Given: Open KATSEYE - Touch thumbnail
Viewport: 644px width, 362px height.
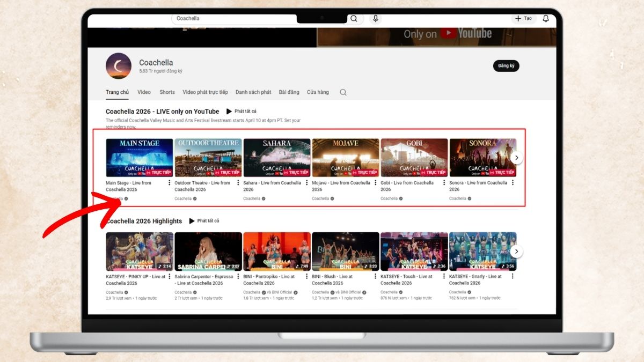Looking at the screenshot, I should click(414, 251).
